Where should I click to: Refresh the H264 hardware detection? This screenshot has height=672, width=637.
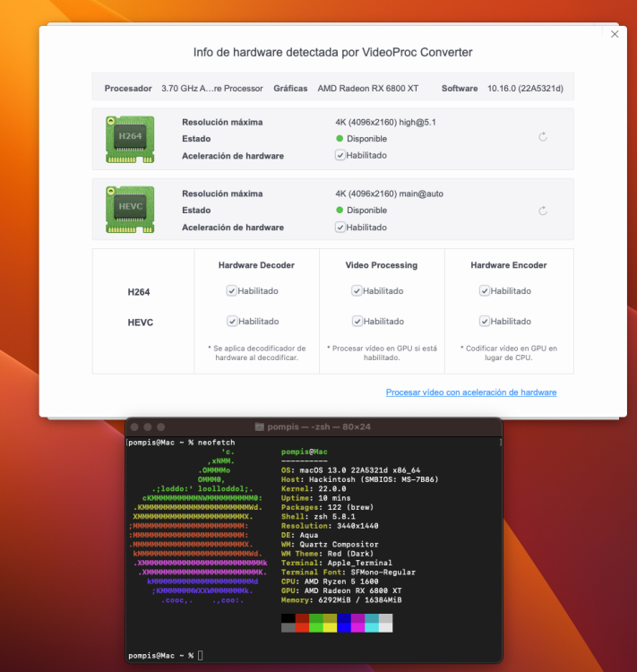pos(543,137)
